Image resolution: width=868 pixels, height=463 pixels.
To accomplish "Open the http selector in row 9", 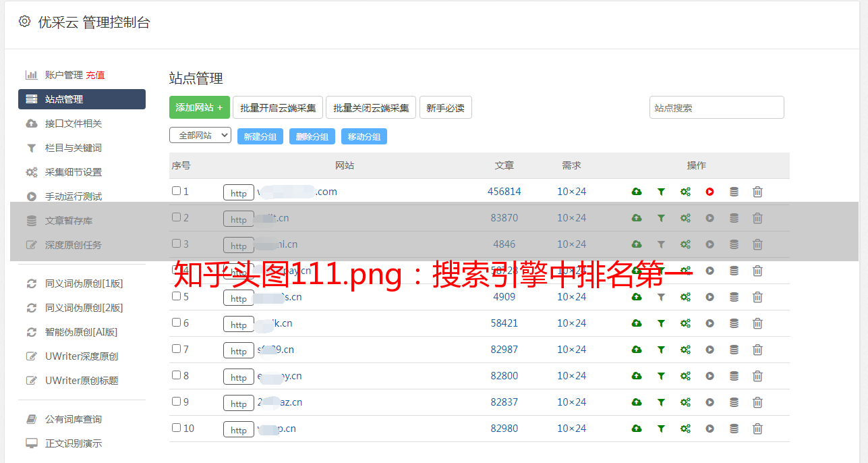I will click(x=239, y=404).
